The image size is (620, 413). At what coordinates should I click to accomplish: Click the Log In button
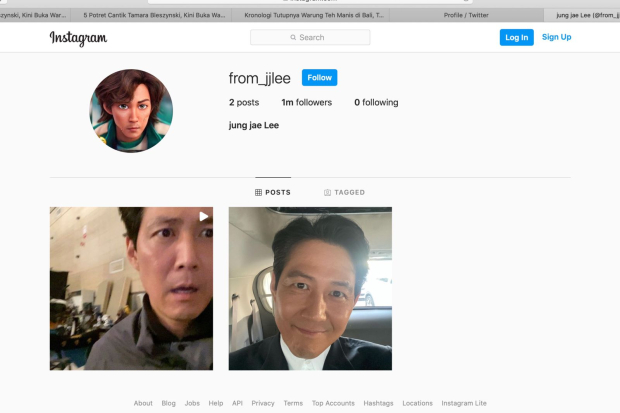point(516,37)
